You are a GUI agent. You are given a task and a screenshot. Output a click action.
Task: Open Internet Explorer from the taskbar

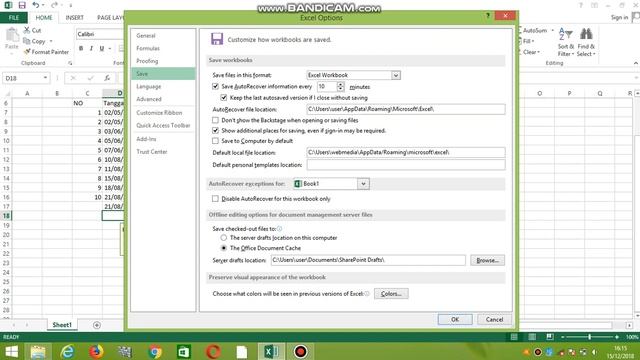(x=67, y=351)
